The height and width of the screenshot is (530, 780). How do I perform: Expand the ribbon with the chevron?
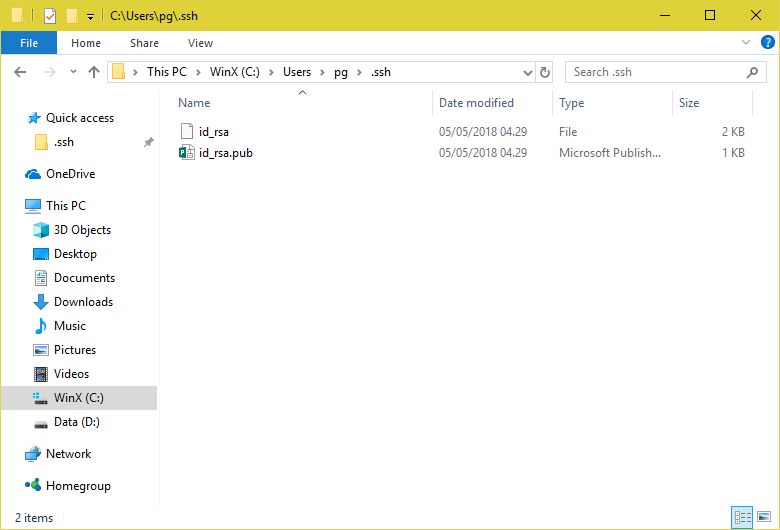[x=746, y=42]
